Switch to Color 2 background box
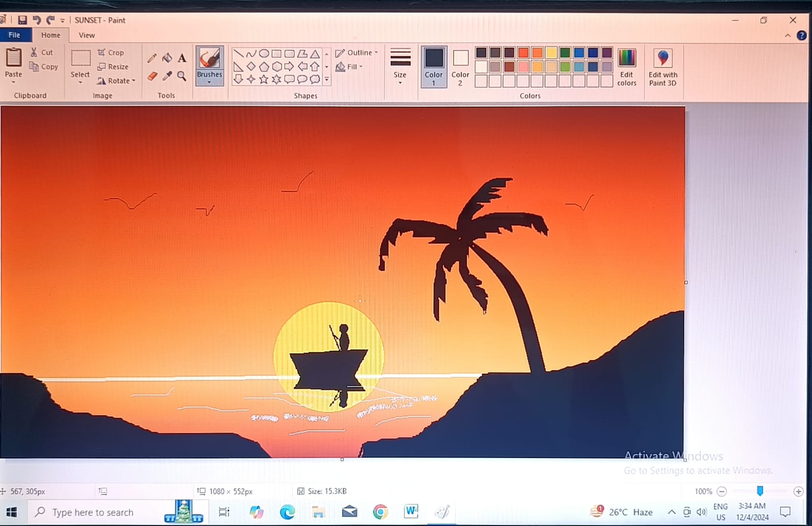The image size is (812, 526). tap(460, 66)
